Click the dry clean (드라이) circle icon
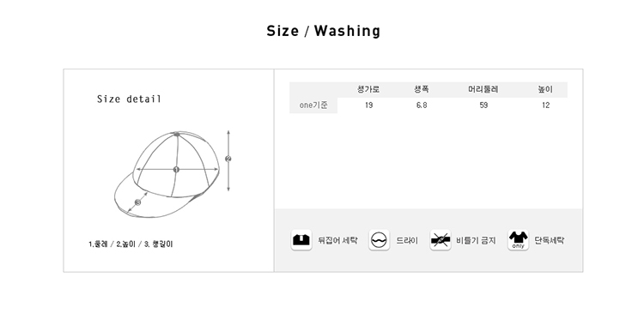This screenshot has width=644, height=319. tap(379, 240)
